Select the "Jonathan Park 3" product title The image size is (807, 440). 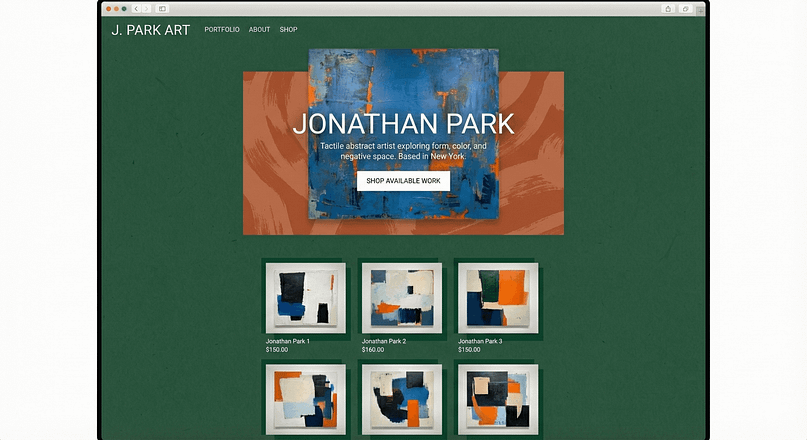click(480, 341)
